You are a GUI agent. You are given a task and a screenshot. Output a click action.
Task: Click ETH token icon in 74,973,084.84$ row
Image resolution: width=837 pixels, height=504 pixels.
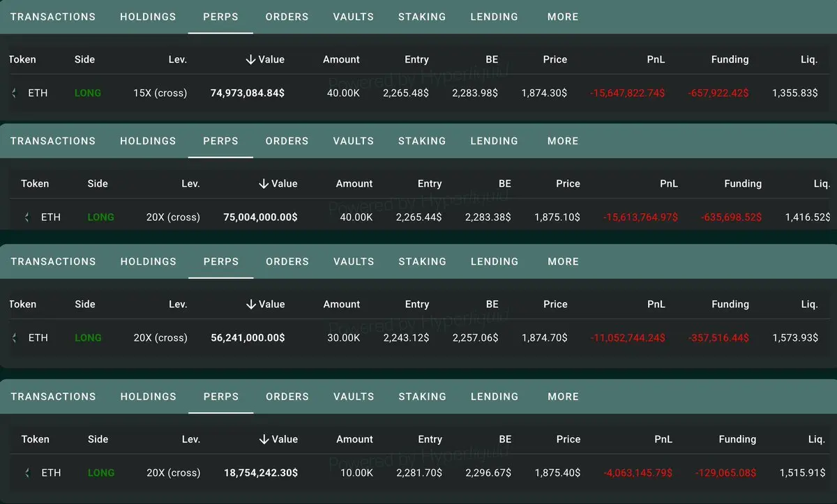click(14, 93)
